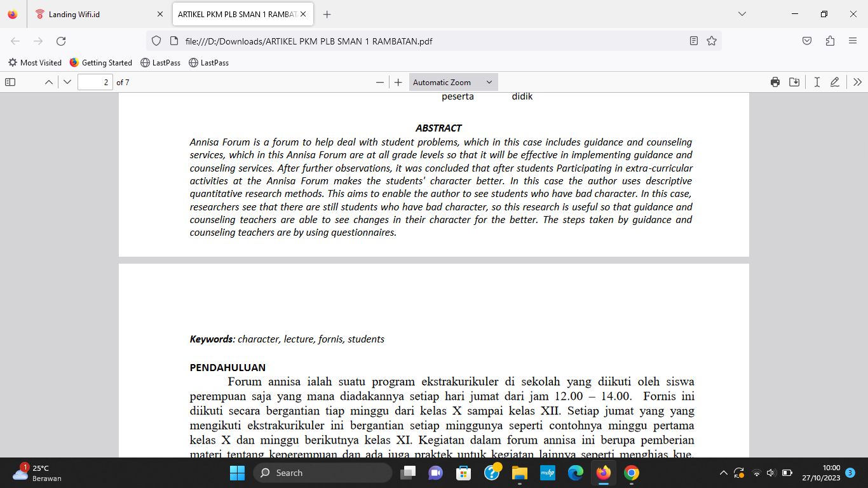Zoom in on the PDF
This screenshot has height=488, width=868.
pos(398,82)
